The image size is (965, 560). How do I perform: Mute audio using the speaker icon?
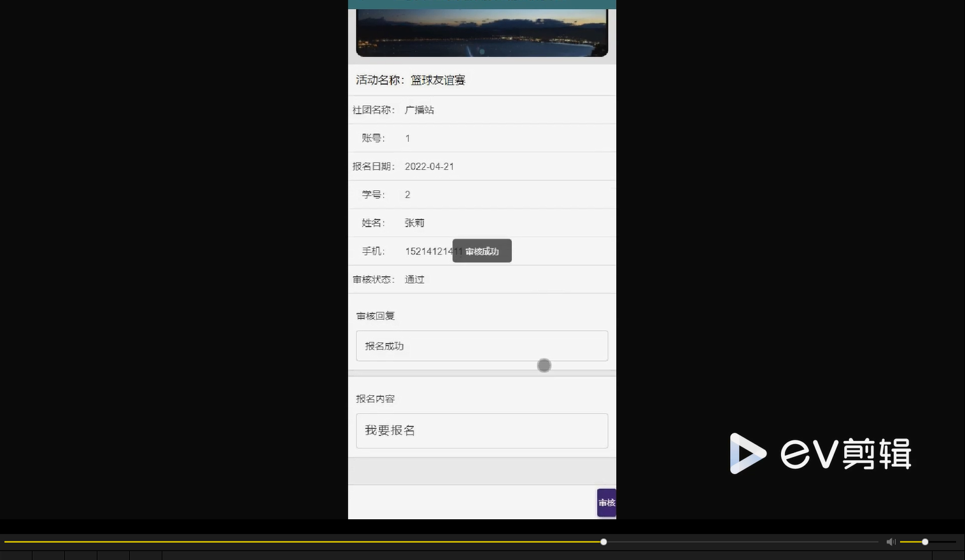[891, 542]
